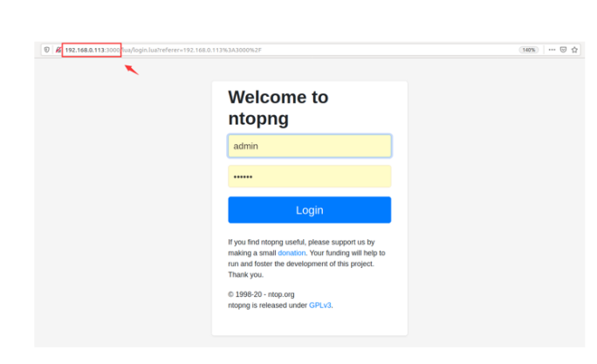Click the "Thank you." text
597x364 pixels.
[x=245, y=274]
